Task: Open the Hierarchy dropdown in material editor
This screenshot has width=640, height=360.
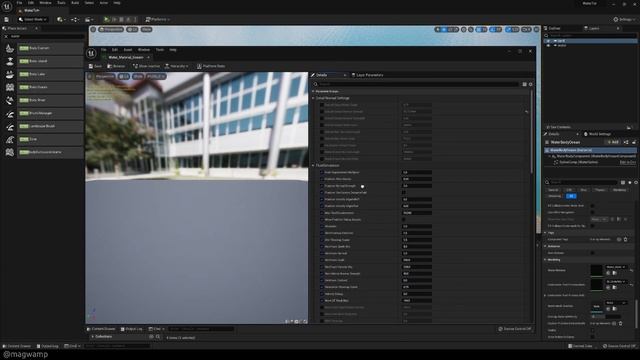Action: pos(177,66)
